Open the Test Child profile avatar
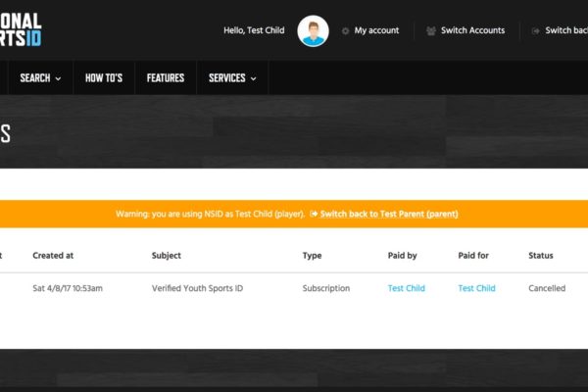 tap(314, 30)
